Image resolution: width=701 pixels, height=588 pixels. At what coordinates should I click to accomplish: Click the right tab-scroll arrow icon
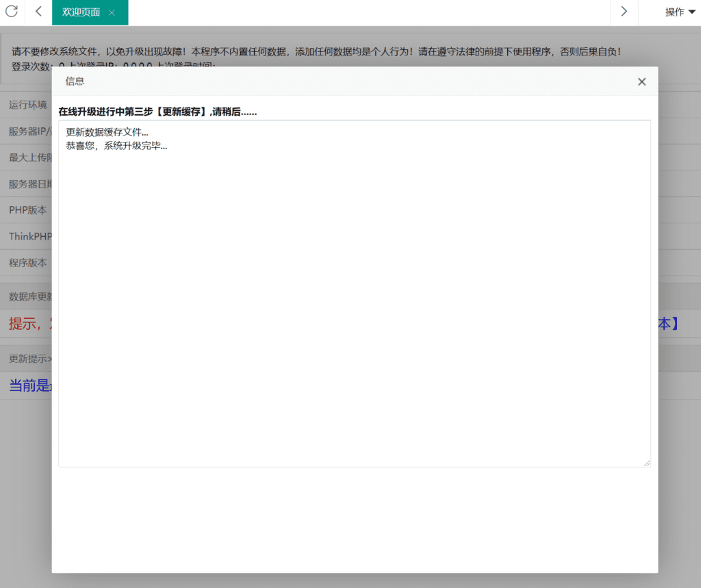click(x=624, y=11)
